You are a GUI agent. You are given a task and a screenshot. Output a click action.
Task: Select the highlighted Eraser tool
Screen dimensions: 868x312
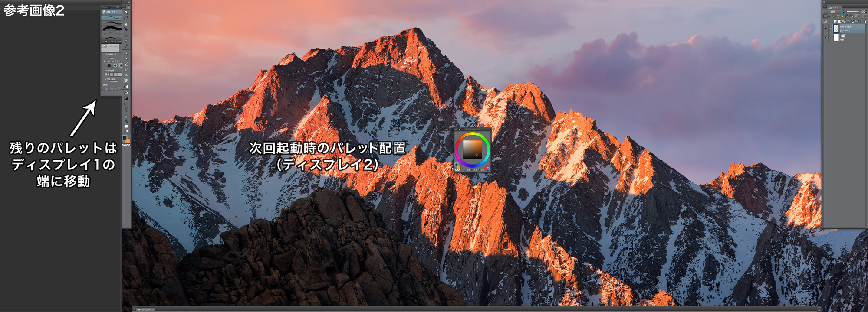[126, 81]
